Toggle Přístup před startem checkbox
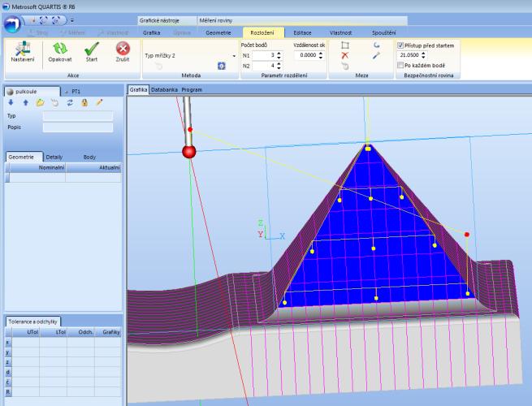 (x=400, y=45)
